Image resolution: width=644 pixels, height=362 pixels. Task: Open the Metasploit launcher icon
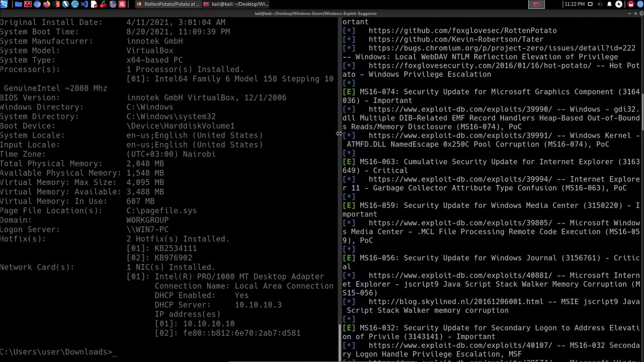pos(65,4)
